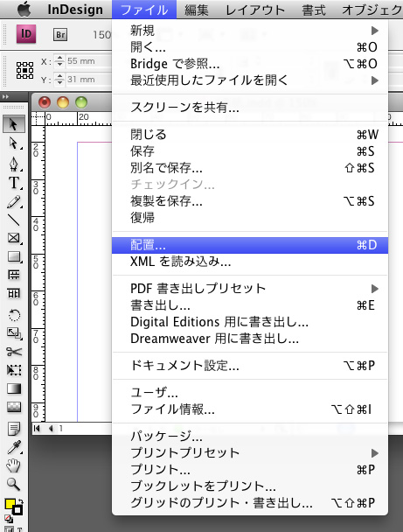Choose 複製を保存... item
This screenshot has width=403, height=532.
250,201
